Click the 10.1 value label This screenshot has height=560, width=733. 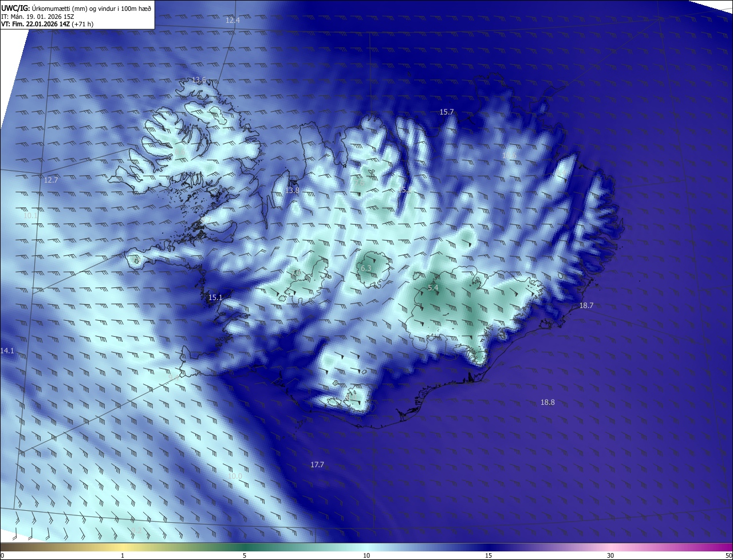[30, 216]
